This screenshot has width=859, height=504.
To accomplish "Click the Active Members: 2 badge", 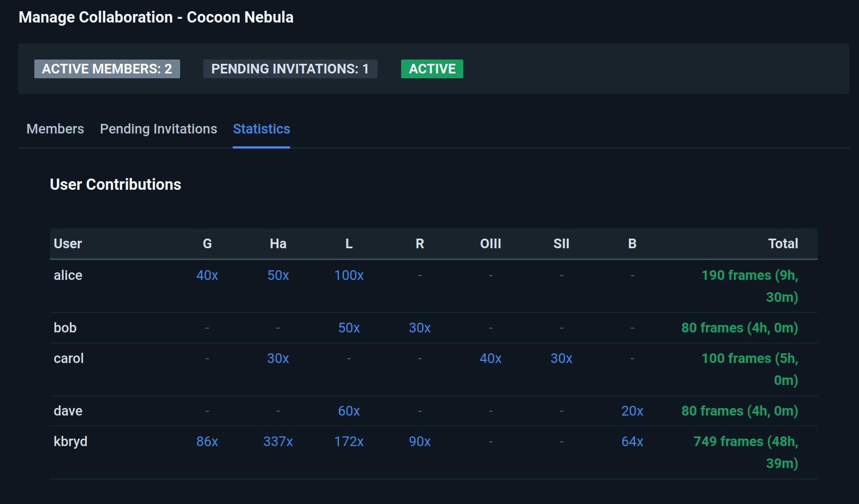I will (107, 69).
